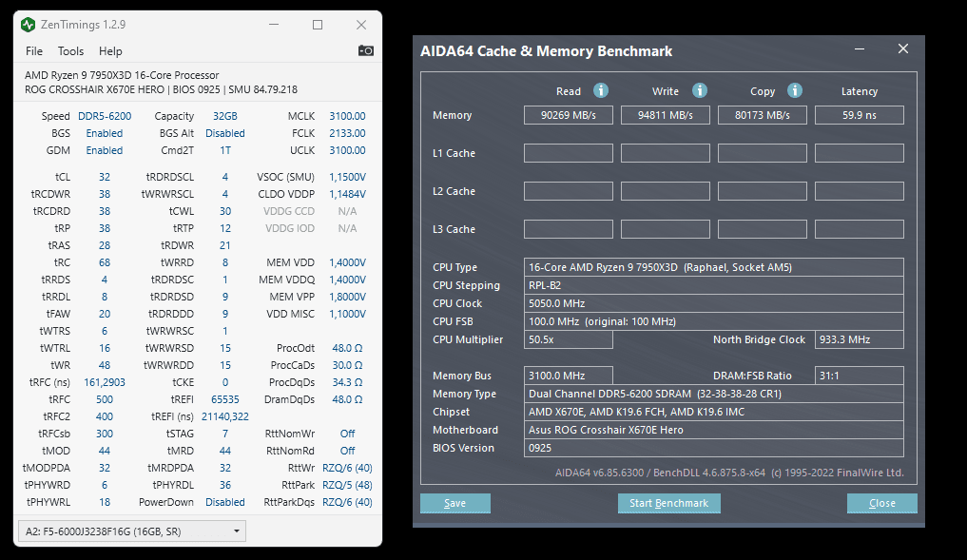967x560 pixels.
Task: Click Speed value DDR5-6200 in ZenTimings
Action: [x=105, y=116]
